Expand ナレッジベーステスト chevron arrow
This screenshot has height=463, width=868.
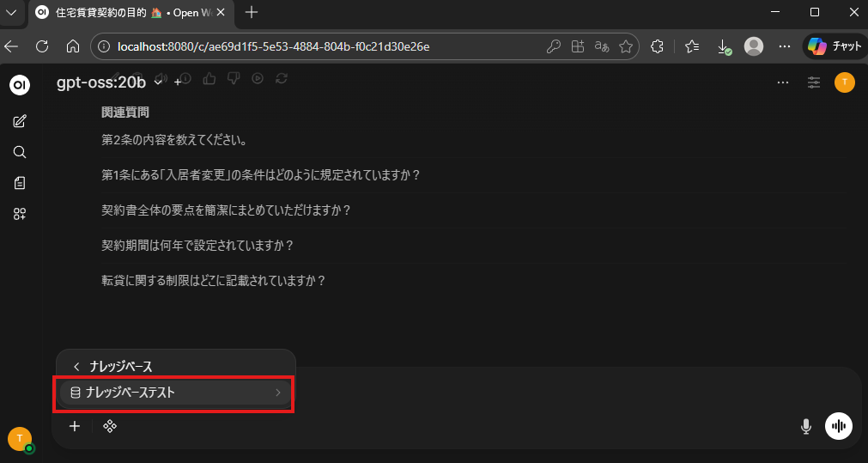coord(277,393)
